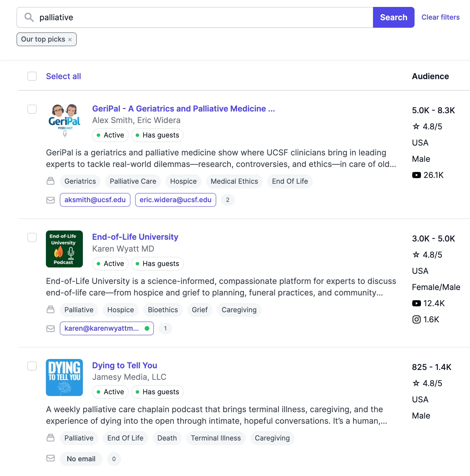The height and width of the screenshot is (476, 470).
Task: Click End-of-Life University rating star icon
Action: pos(416,254)
